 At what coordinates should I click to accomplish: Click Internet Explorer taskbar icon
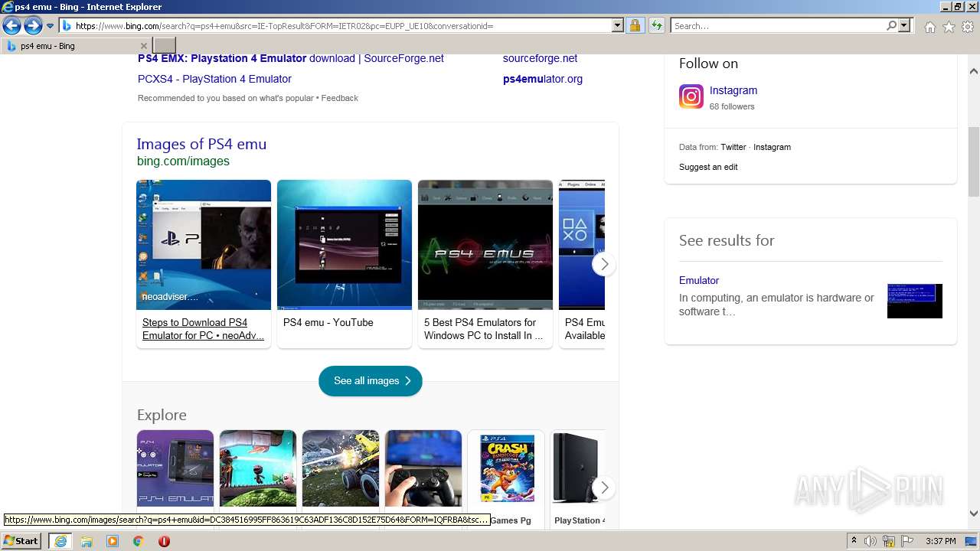point(60,541)
